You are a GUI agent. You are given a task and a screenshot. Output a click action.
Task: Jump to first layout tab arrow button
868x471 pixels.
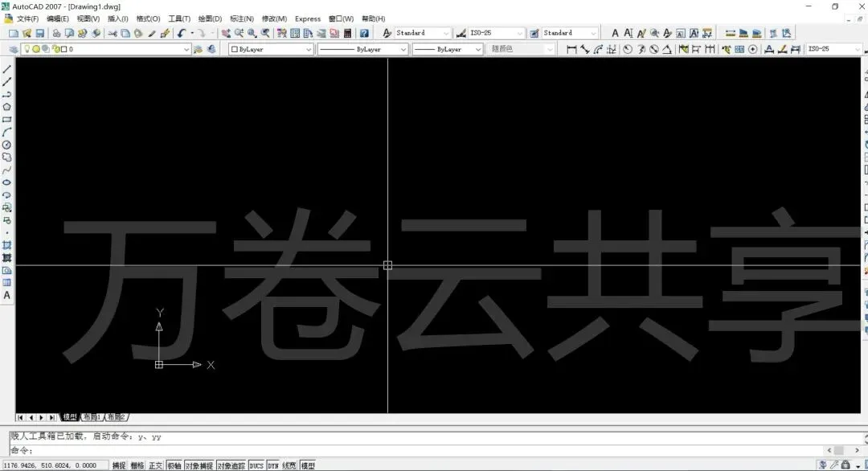[20, 417]
